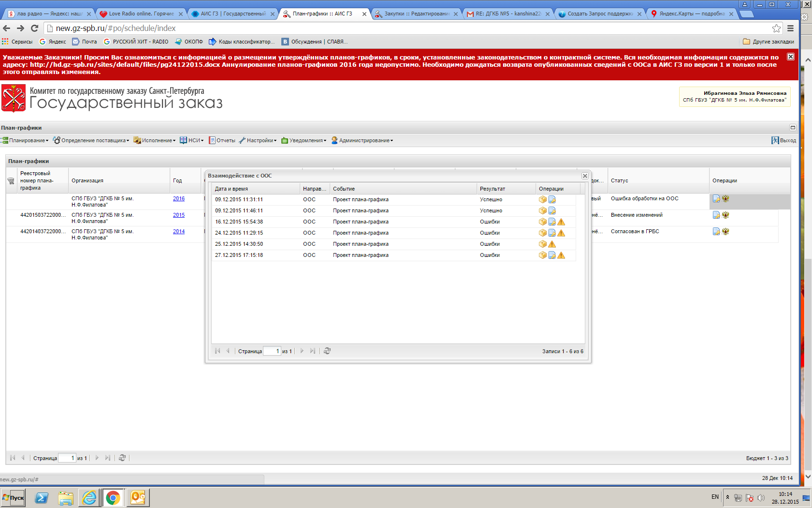Open the Планирование dropdown menu
812x508 pixels.
(x=25, y=140)
